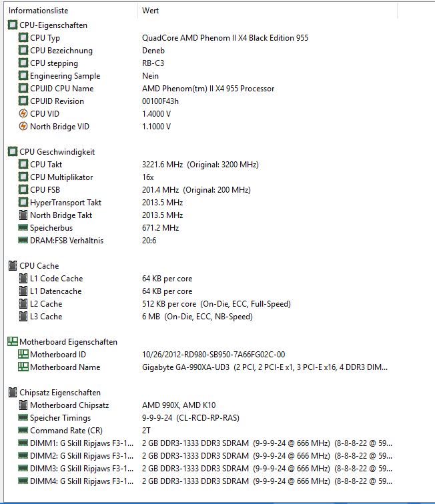The image size is (435, 504).
Task: Select the Speicher Timings label
Action: [61, 418]
